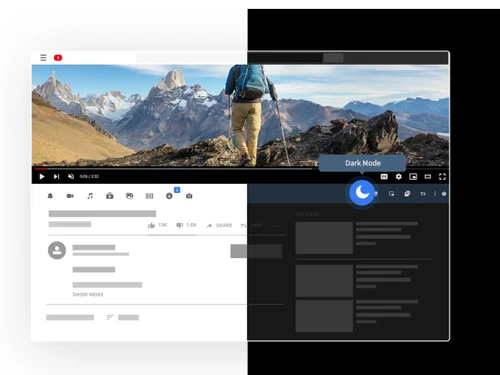
Task: Take a screenshot with the camera icon
Action: click(x=189, y=196)
